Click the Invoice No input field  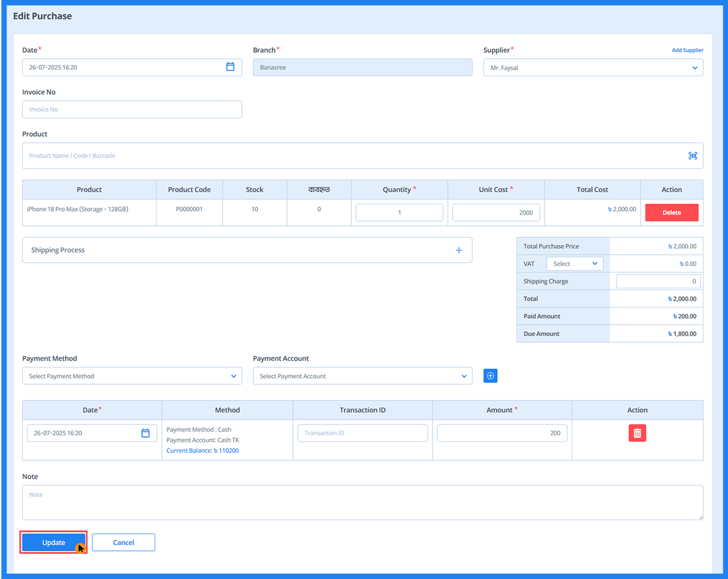(x=132, y=110)
